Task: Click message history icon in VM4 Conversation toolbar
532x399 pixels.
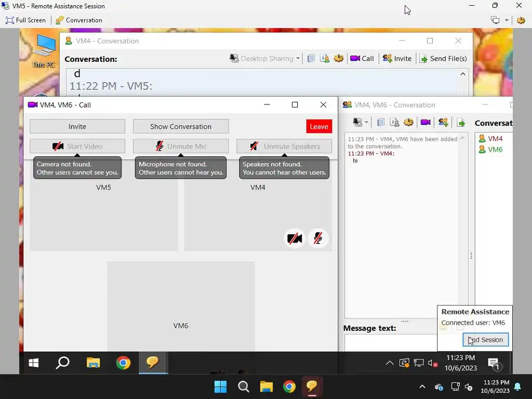Action: tap(311, 58)
